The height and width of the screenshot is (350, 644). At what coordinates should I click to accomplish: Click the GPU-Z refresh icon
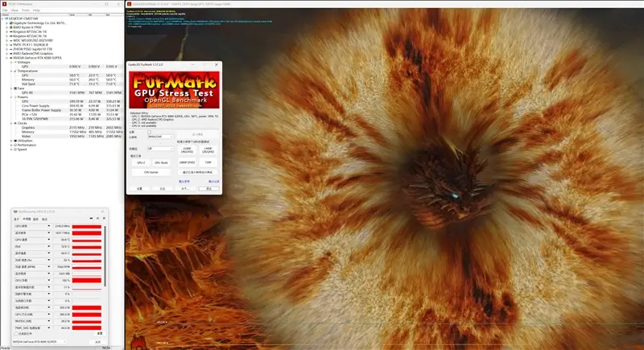(x=97, y=219)
